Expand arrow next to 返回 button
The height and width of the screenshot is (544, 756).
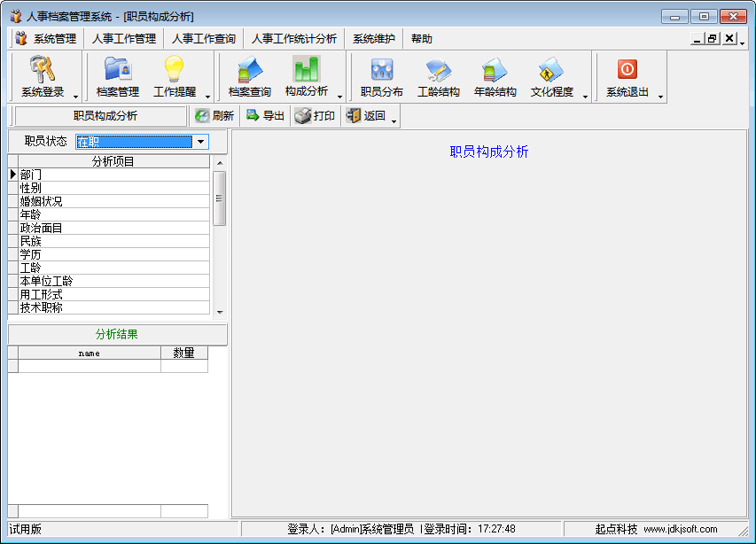point(394,117)
